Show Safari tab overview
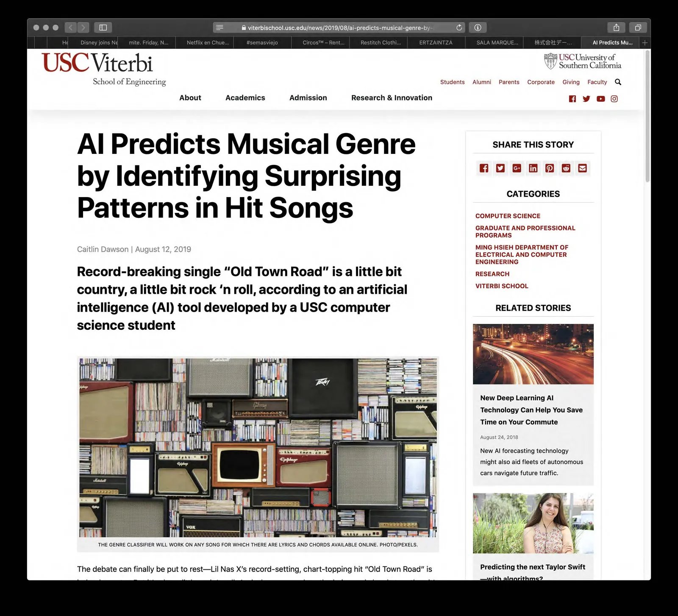The height and width of the screenshot is (616, 678). 638,28
